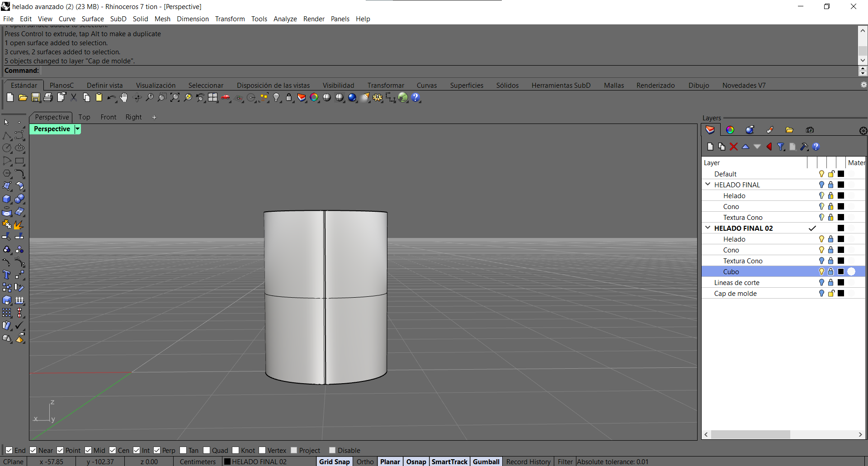
Task: Open the Sólidos toolbar tab
Action: 507,86
